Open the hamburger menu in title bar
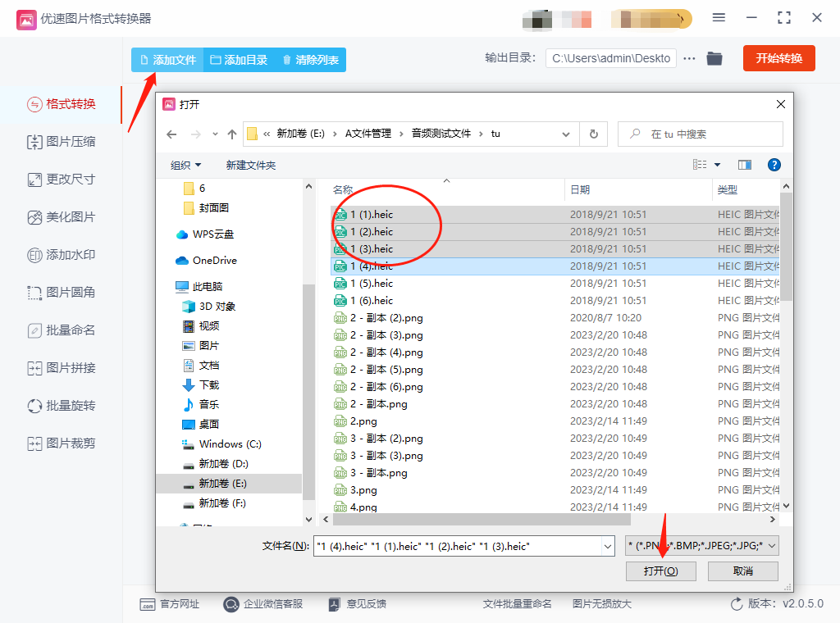The height and width of the screenshot is (623, 840). [x=719, y=17]
